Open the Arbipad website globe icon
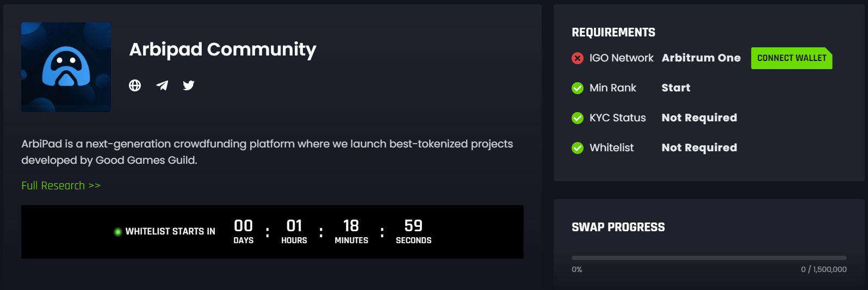The height and width of the screenshot is (290, 868). (135, 85)
